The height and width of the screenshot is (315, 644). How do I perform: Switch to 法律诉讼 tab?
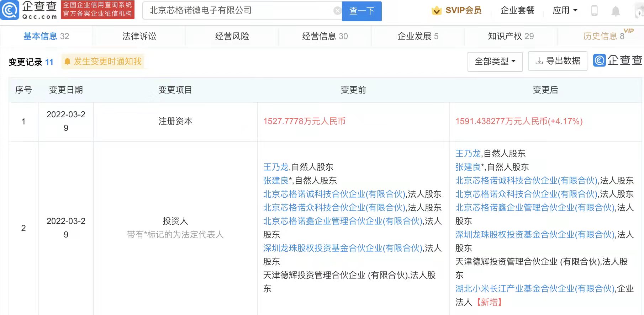pos(139,36)
